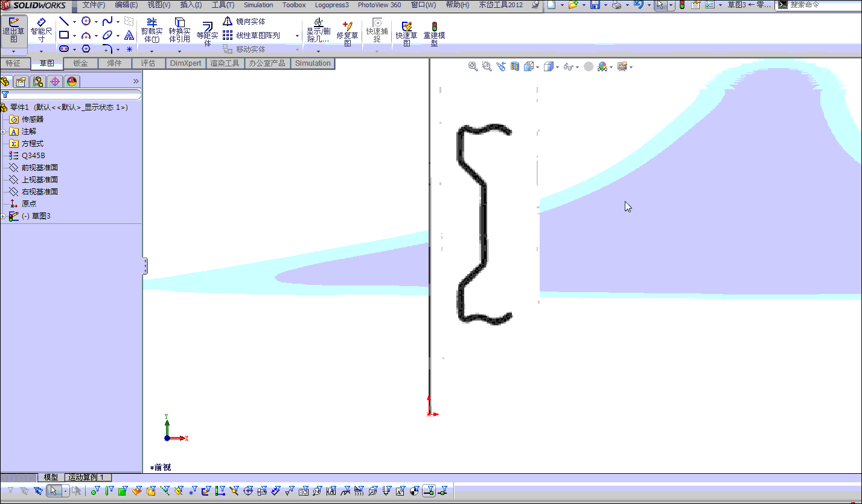This screenshot has width=862, height=504.
Task: Click Rapid Sketch (快速草图) tool
Action: click(x=406, y=33)
